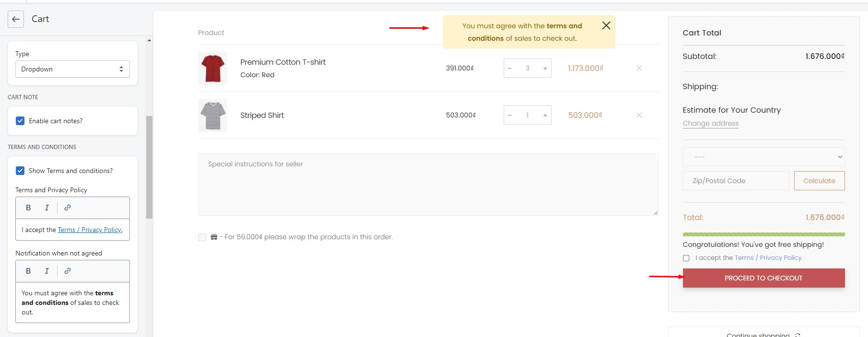This screenshot has height=337, width=868.
Task: Decrease the Premium Cotton T-shirt quantity
Action: pyautogui.click(x=509, y=68)
